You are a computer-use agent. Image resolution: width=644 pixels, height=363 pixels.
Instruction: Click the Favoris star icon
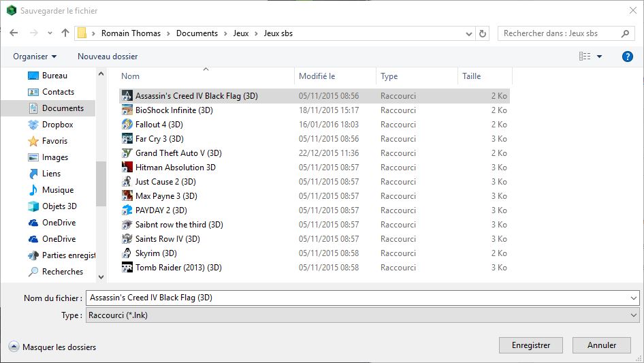pyautogui.click(x=33, y=141)
